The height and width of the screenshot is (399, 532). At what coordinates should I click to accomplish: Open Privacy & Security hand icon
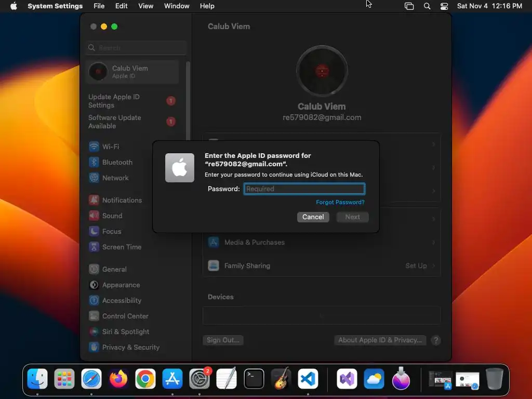94,347
